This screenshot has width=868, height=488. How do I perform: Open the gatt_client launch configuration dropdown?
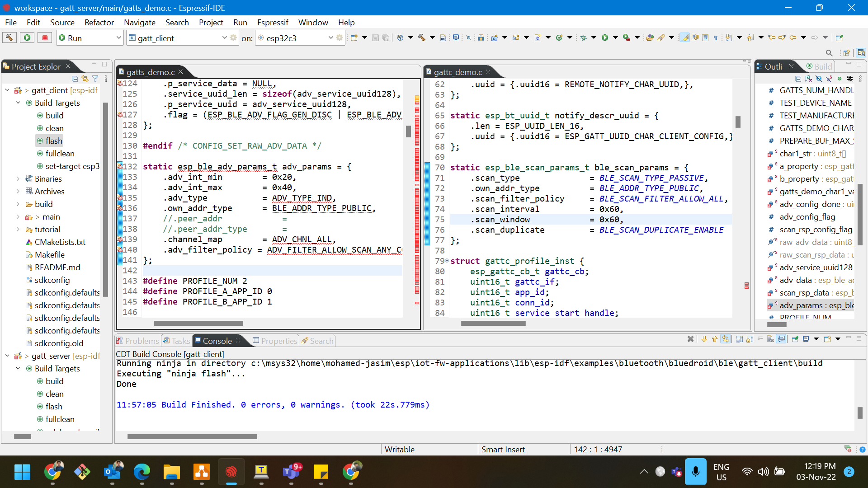224,38
